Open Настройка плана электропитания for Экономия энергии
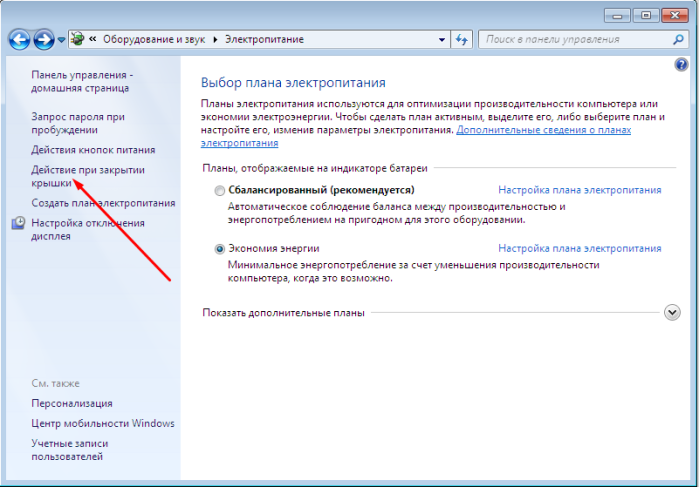699x487 pixels. click(x=580, y=248)
